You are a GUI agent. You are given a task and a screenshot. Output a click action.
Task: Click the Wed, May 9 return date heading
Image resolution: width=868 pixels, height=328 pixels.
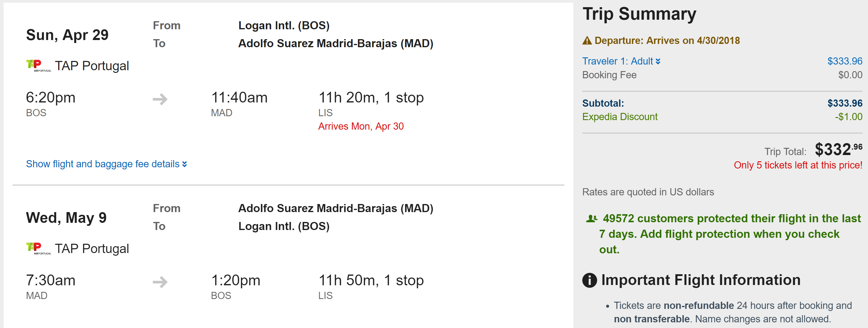67,218
